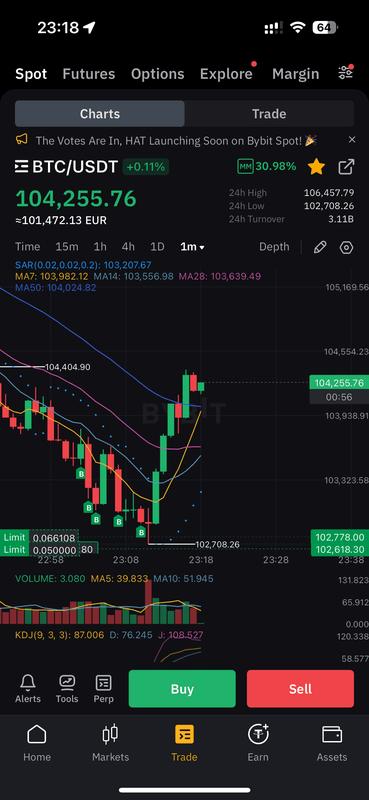
Task: Open the share external-link icon
Action: tap(346, 167)
